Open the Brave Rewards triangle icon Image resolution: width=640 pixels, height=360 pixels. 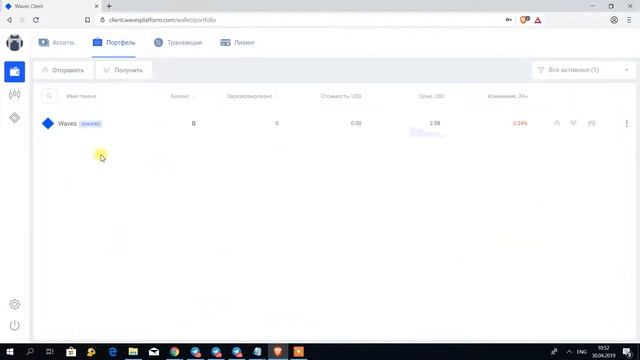pos(538,20)
